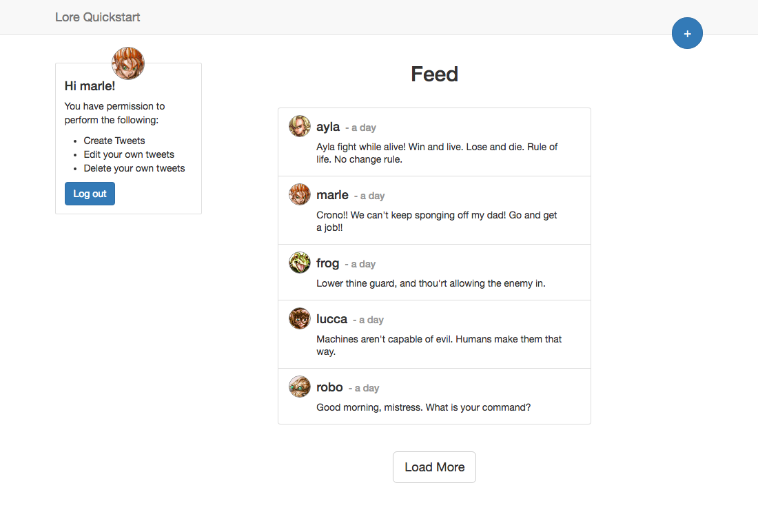
Task: Click marle's avatar in the feed
Action: 300,194
